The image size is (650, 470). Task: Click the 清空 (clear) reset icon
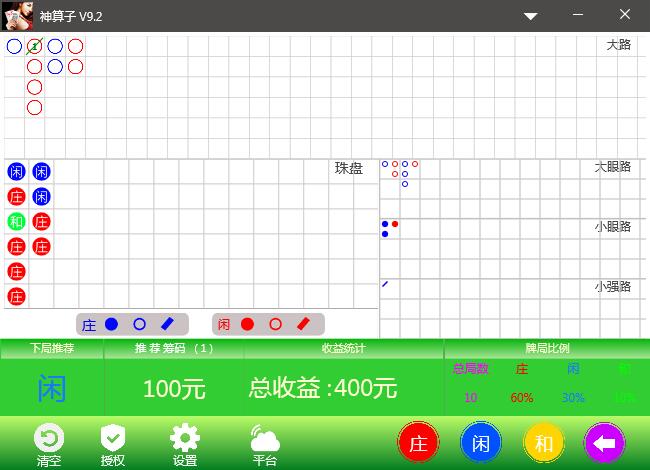tap(49, 438)
